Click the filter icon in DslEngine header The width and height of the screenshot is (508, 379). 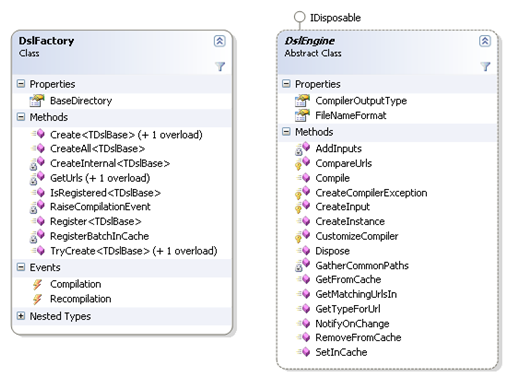(485, 66)
